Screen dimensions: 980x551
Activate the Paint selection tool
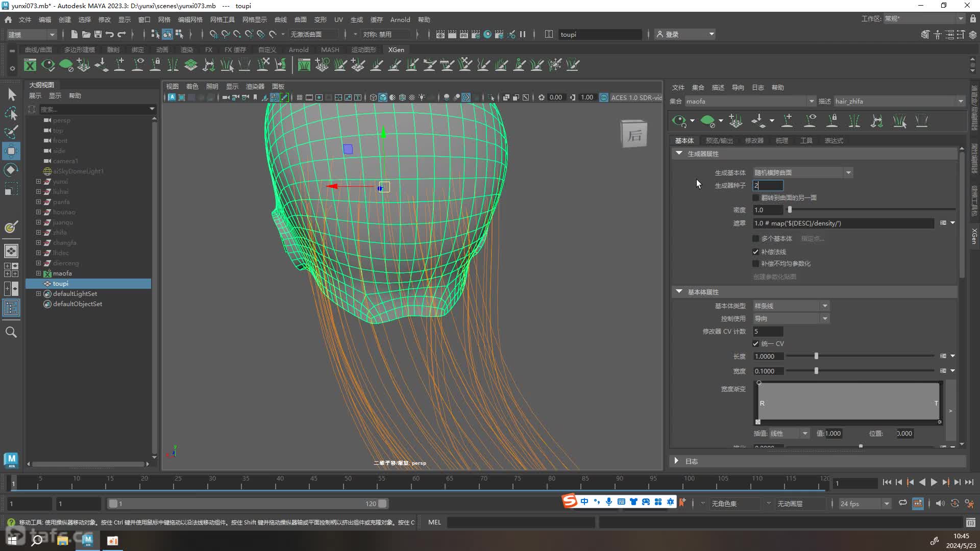coord(11,132)
